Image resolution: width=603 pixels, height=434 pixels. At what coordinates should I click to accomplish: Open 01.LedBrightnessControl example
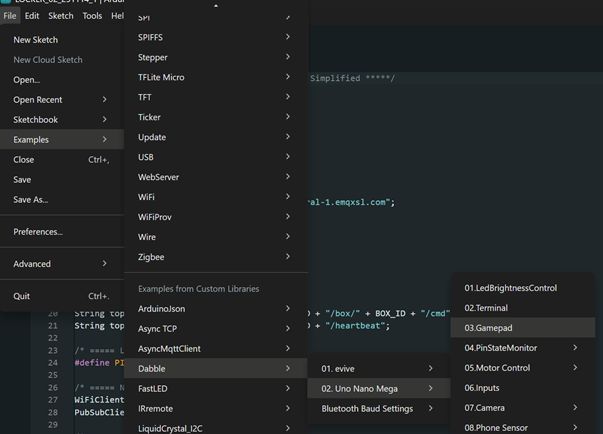click(523, 288)
